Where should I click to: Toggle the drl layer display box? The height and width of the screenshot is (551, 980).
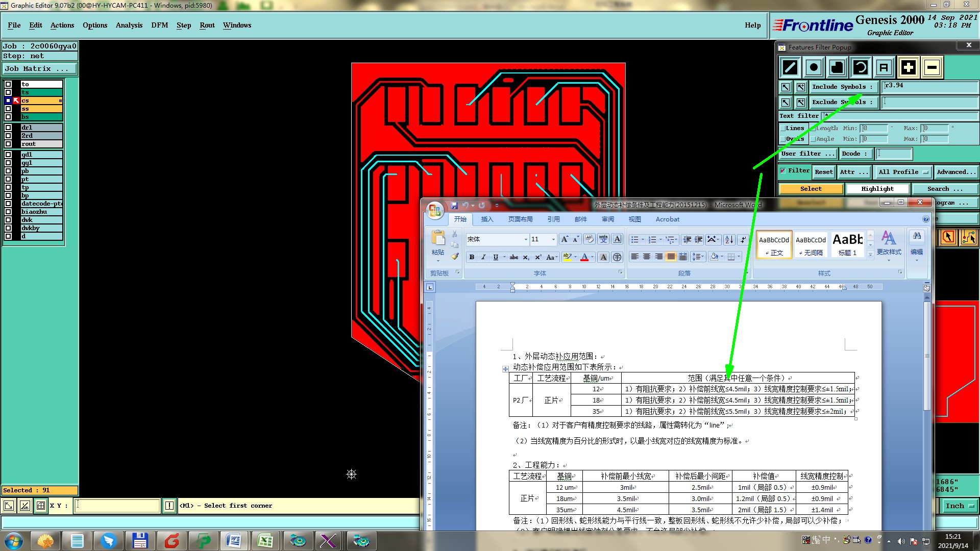click(8, 128)
